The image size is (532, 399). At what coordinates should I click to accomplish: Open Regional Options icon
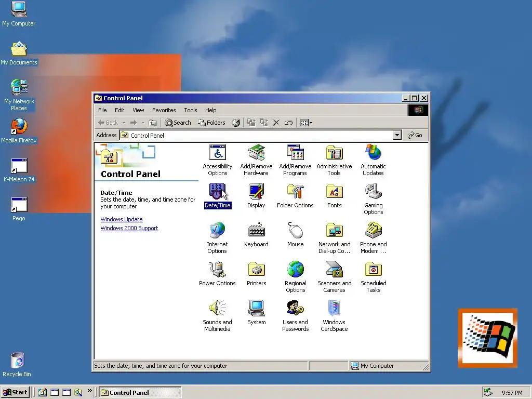[295, 277]
